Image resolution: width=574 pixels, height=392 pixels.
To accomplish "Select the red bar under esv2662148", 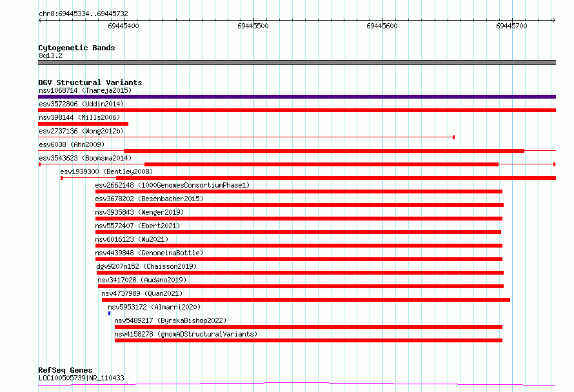I will (299, 191).
